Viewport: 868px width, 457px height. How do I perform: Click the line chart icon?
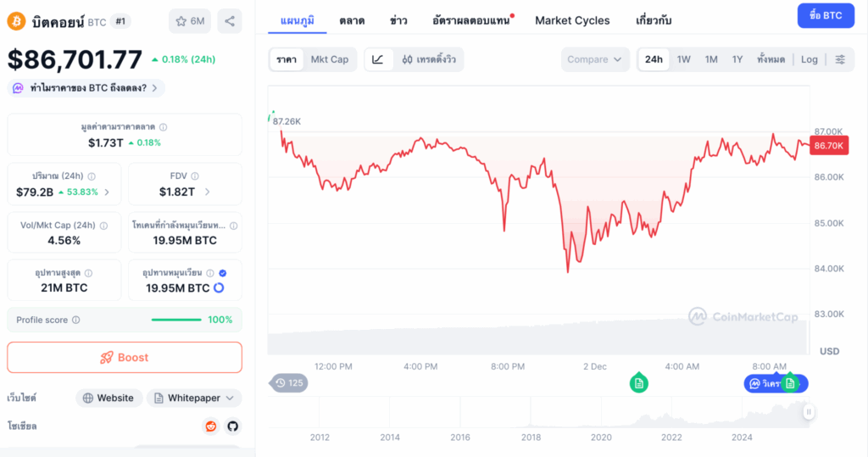point(378,59)
